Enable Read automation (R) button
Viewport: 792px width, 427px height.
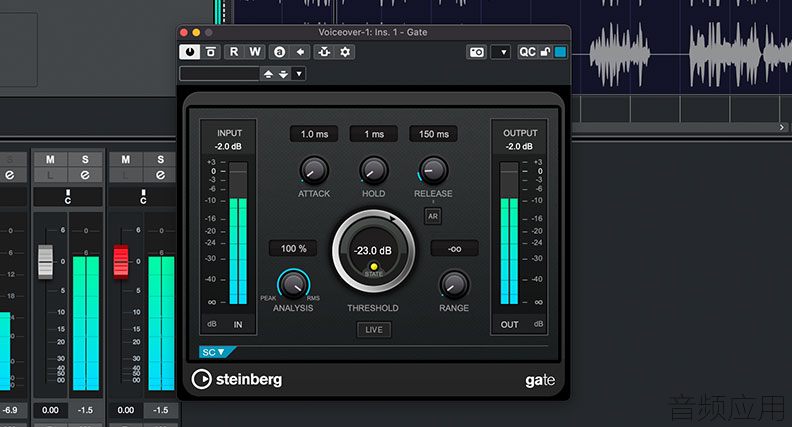point(234,52)
